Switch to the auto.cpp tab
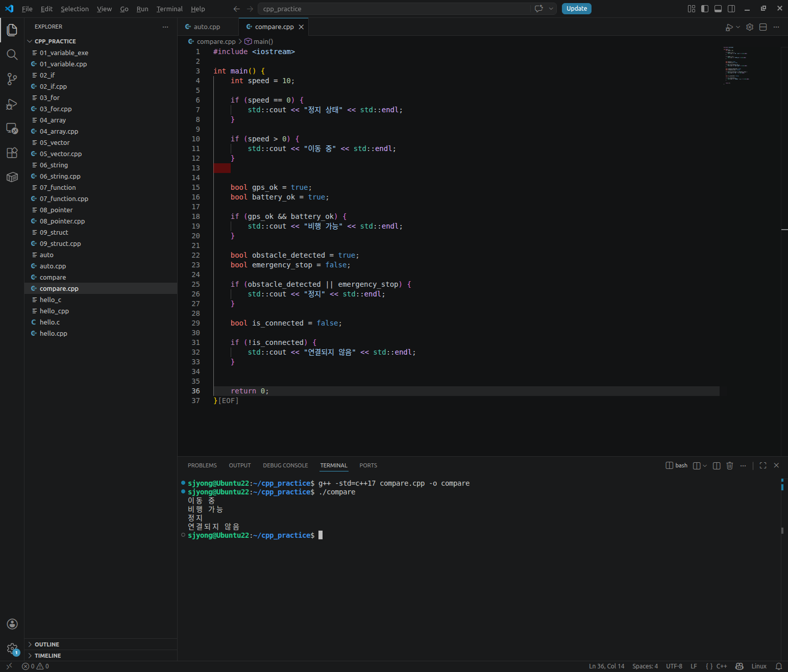This screenshot has width=788, height=672. coord(207,27)
